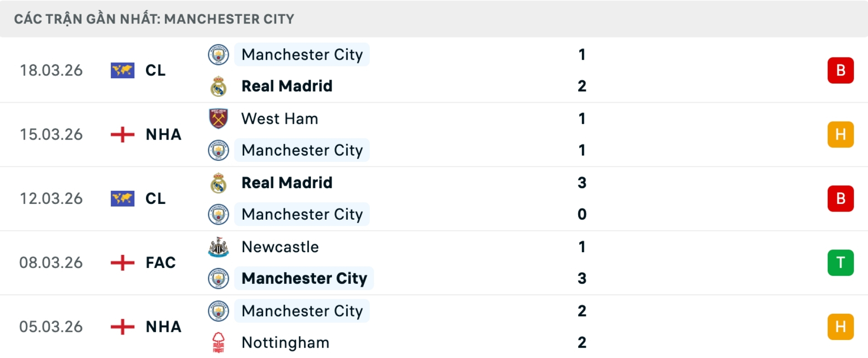Viewport: 868px width, 358px height.
Task: Open the West Ham team link
Action: pyautogui.click(x=280, y=118)
